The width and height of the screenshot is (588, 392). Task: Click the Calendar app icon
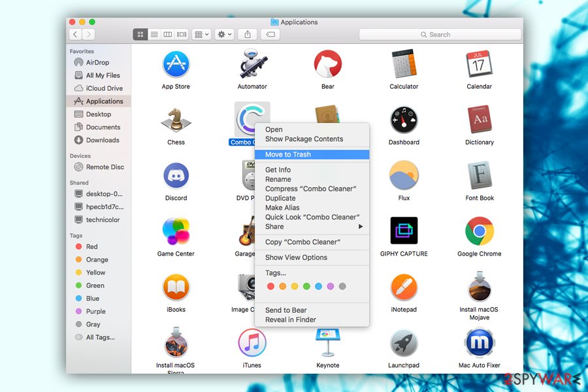(x=480, y=64)
